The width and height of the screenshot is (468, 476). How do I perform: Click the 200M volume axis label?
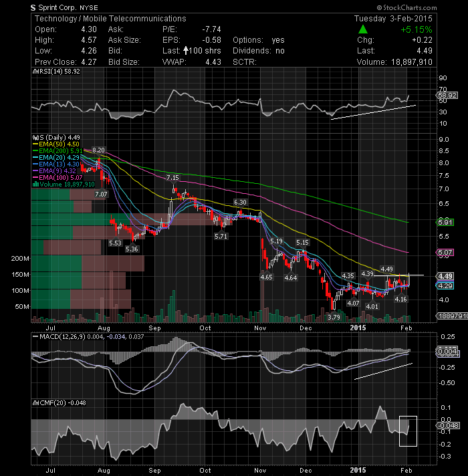pyautogui.click(x=20, y=258)
